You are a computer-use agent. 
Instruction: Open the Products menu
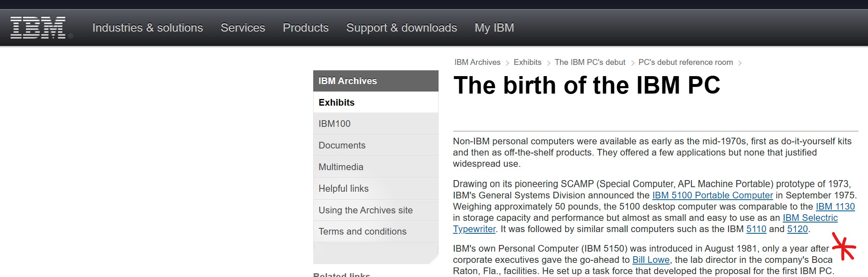point(306,28)
